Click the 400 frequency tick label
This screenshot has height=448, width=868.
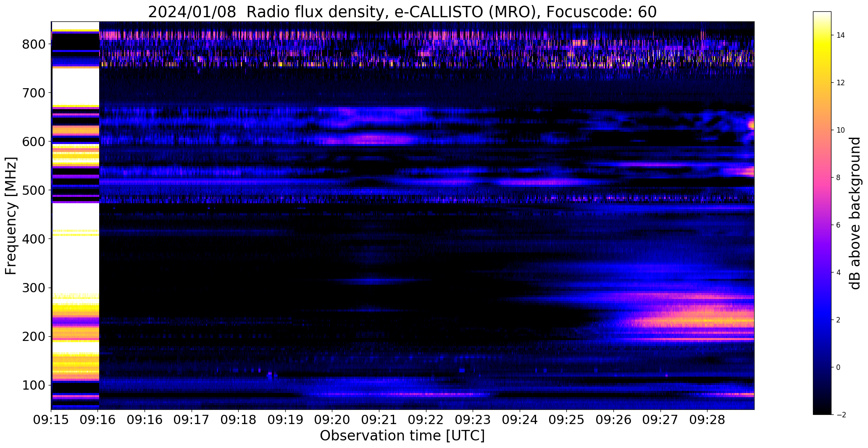[34, 239]
